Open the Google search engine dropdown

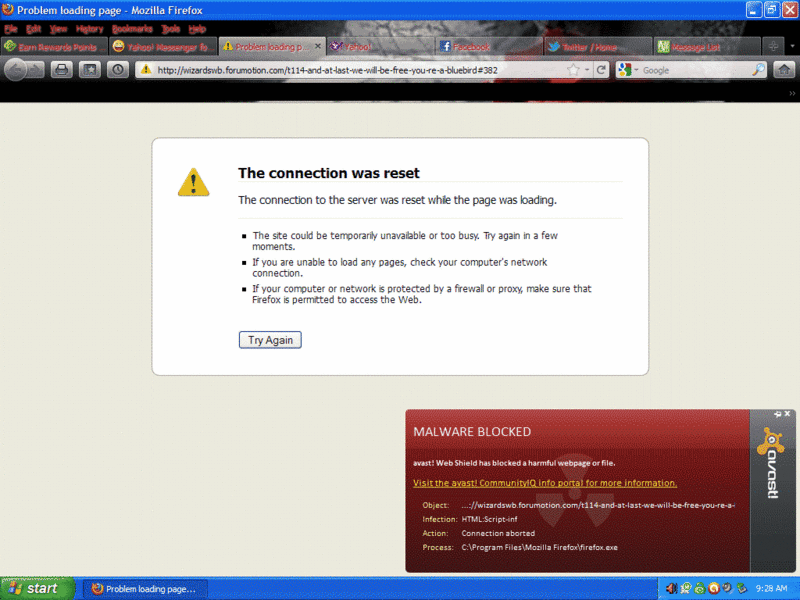click(x=636, y=70)
